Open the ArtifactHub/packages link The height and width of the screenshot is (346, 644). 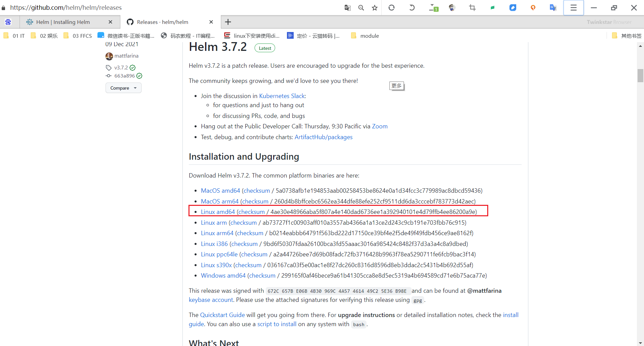[x=323, y=137]
